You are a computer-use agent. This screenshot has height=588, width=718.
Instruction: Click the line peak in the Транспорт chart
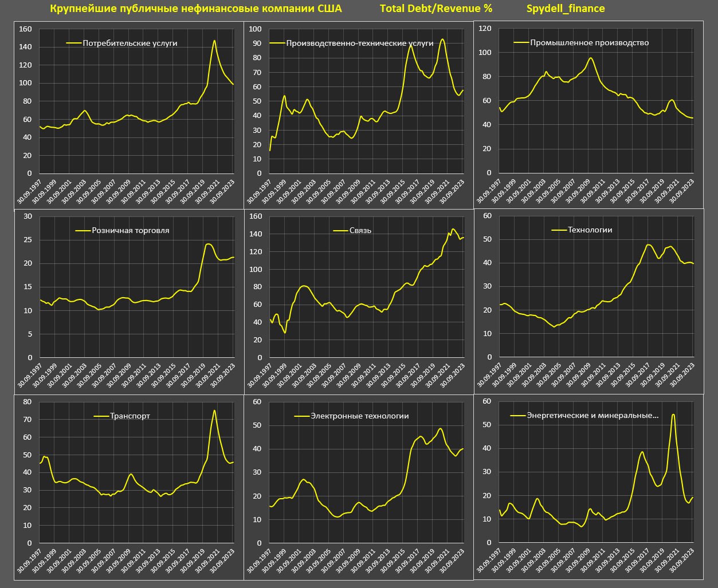214,411
